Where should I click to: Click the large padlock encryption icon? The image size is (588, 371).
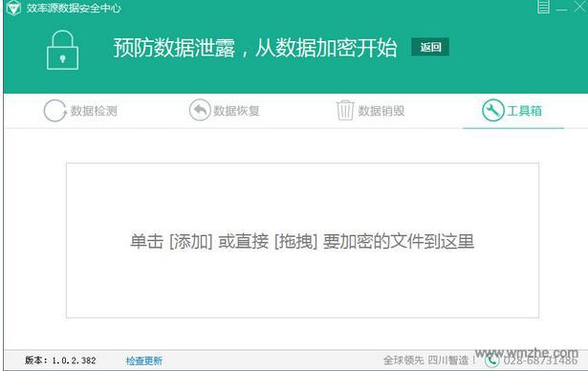click(63, 51)
